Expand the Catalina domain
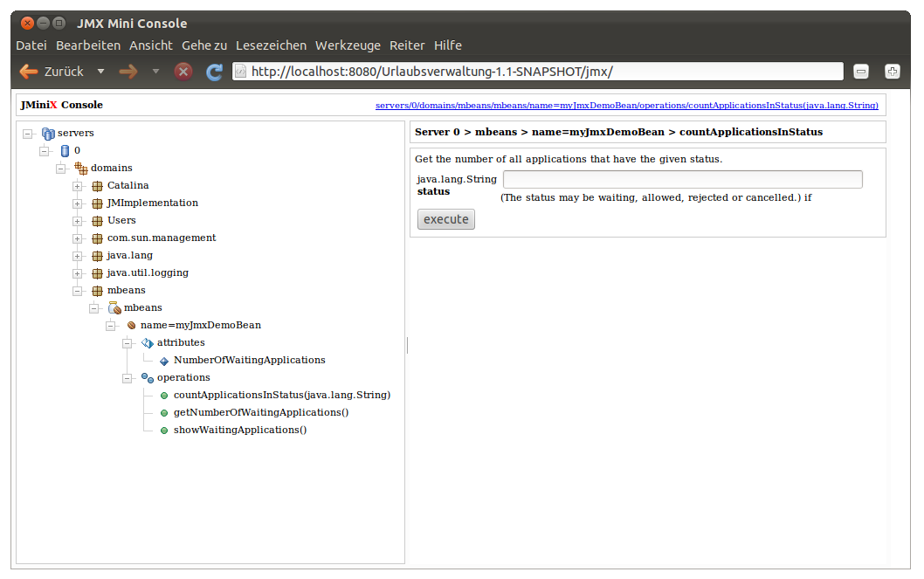The image size is (924, 579). [x=77, y=187]
